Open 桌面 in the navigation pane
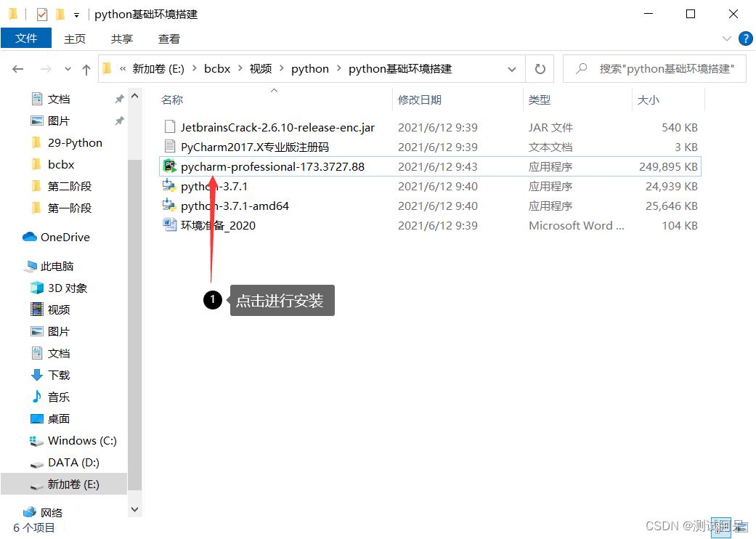756x539 pixels. coord(50,418)
